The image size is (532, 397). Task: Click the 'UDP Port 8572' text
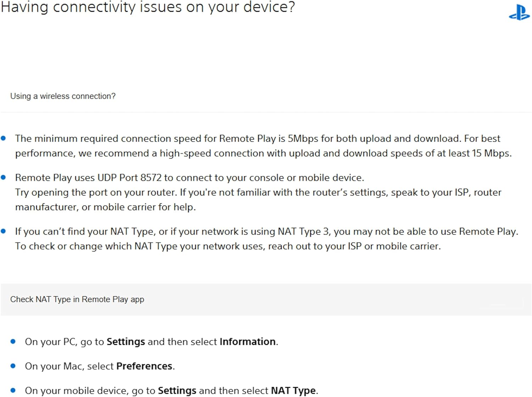(129, 177)
